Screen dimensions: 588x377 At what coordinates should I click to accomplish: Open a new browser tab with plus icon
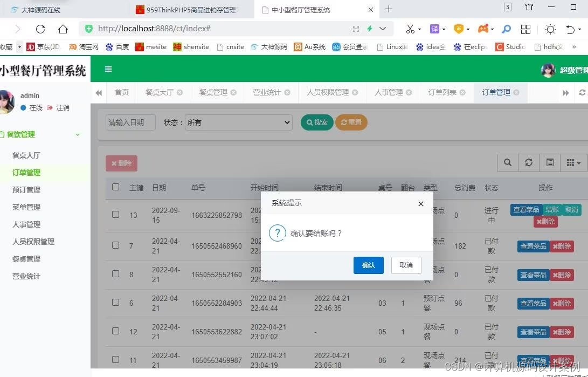pos(389,9)
